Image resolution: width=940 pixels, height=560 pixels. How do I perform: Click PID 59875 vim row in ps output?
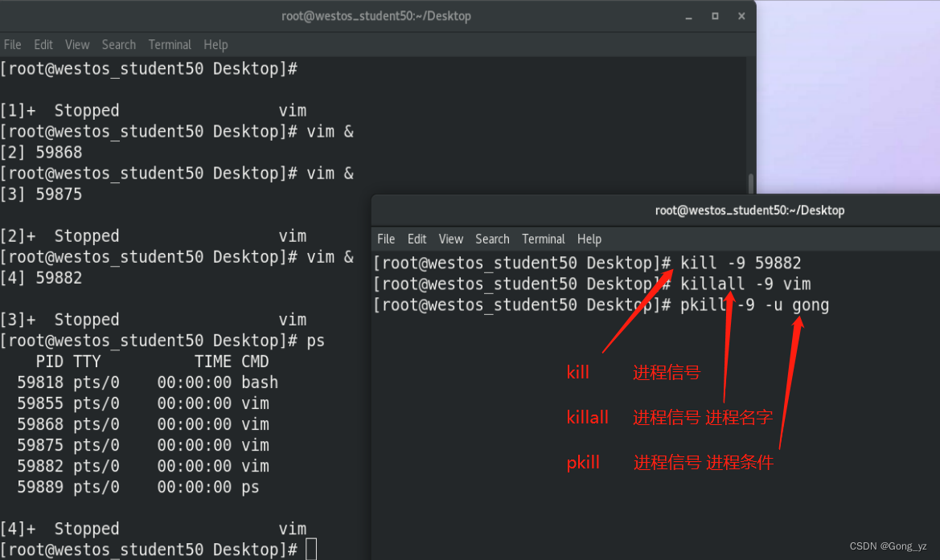click(x=142, y=445)
